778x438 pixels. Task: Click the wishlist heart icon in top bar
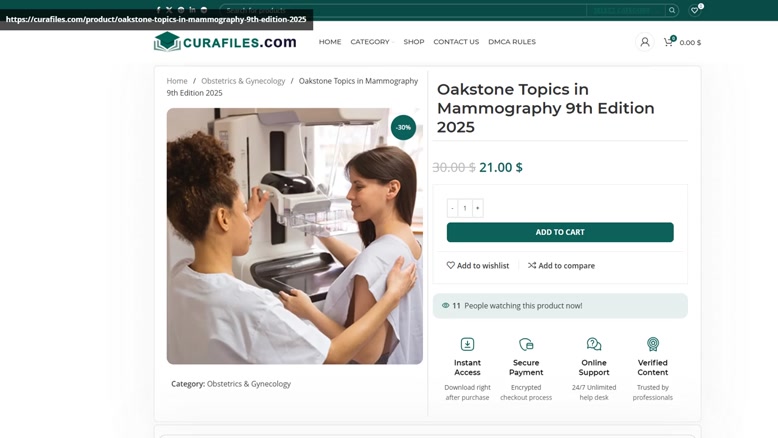(x=695, y=10)
